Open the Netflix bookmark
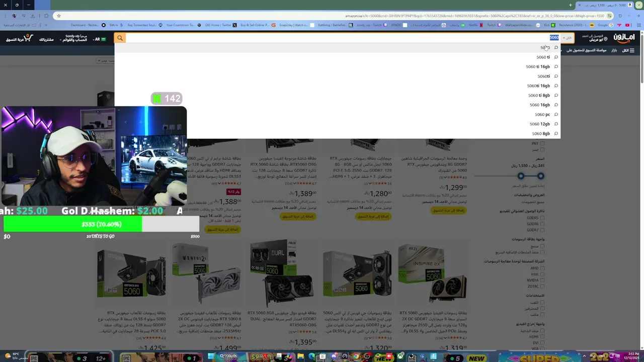 point(473,25)
